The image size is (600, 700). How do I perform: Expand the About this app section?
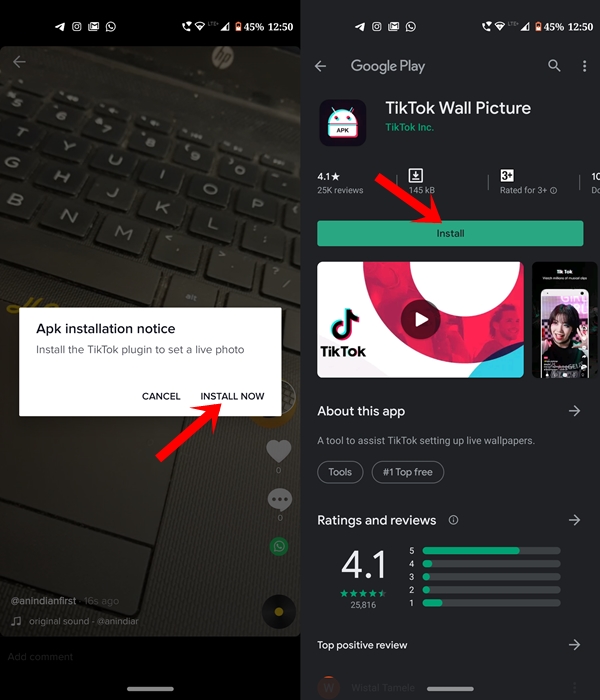pos(574,411)
